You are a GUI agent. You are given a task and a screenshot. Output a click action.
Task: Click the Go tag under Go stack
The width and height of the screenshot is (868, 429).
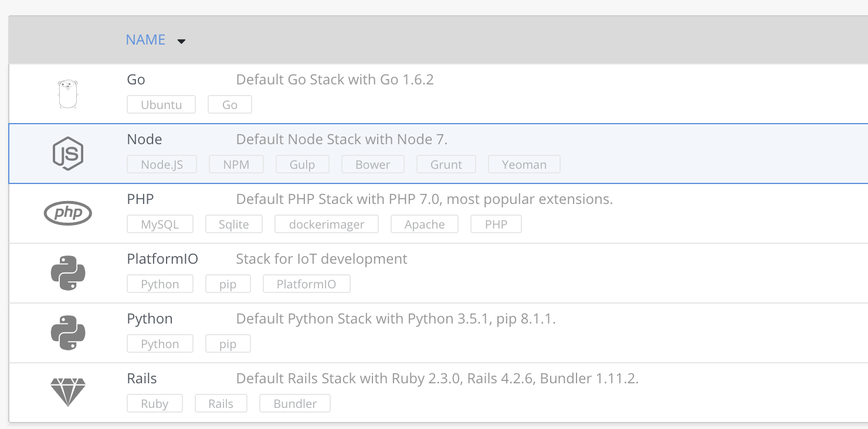click(230, 105)
